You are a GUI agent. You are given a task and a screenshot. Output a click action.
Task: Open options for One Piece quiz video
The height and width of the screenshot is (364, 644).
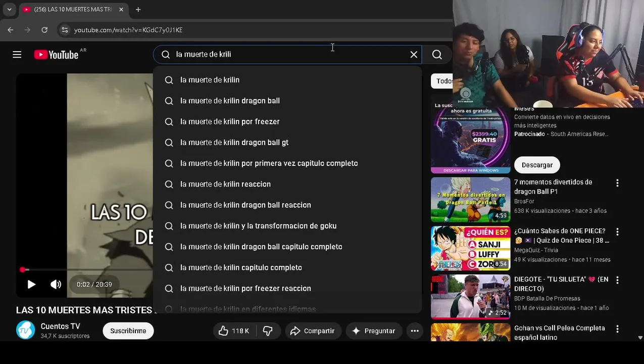point(617,232)
